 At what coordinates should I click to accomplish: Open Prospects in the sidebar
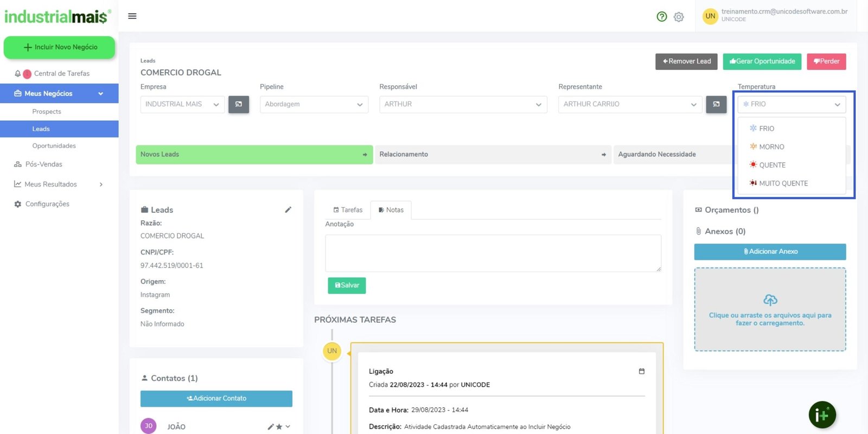[47, 112]
